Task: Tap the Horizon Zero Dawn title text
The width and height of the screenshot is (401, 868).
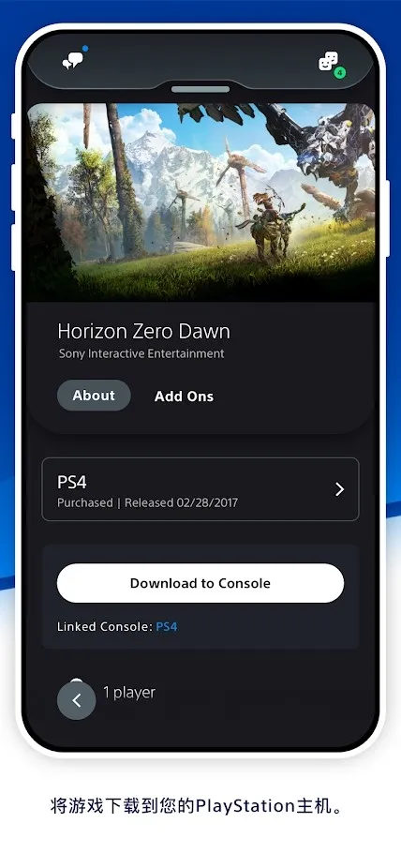Action: tap(143, 332)
